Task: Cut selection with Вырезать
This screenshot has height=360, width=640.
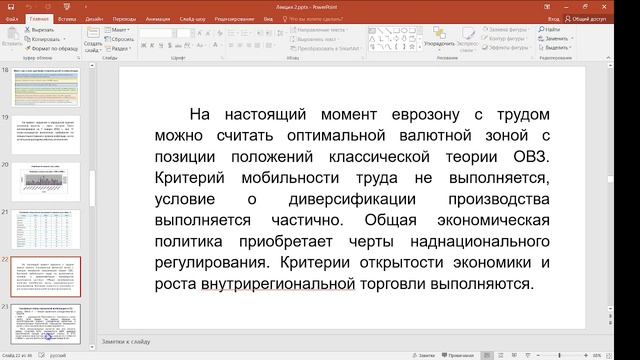Action: pyautogui.click(x=39, y=30)
